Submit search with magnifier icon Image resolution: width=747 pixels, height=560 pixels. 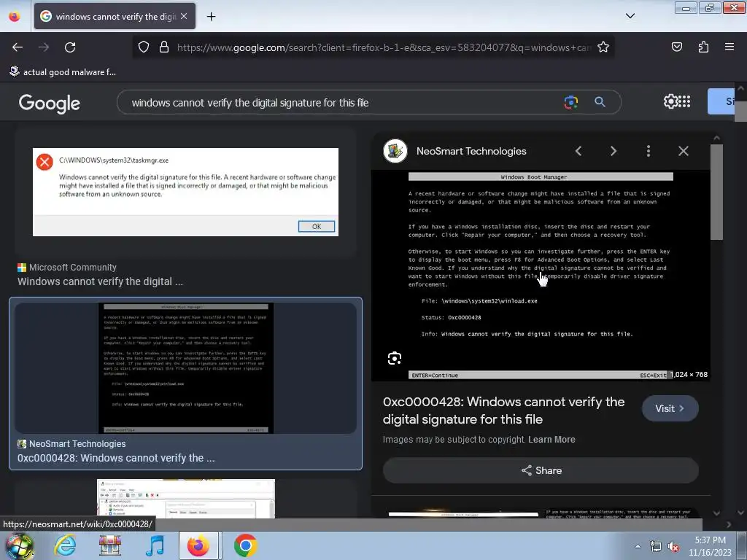point(600,102)
